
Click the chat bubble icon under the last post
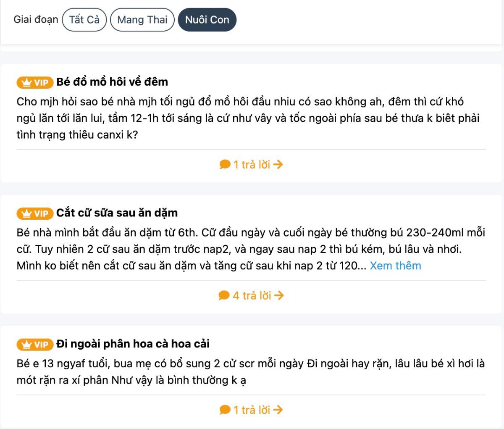pyautogui.click(x=224, y=410)
